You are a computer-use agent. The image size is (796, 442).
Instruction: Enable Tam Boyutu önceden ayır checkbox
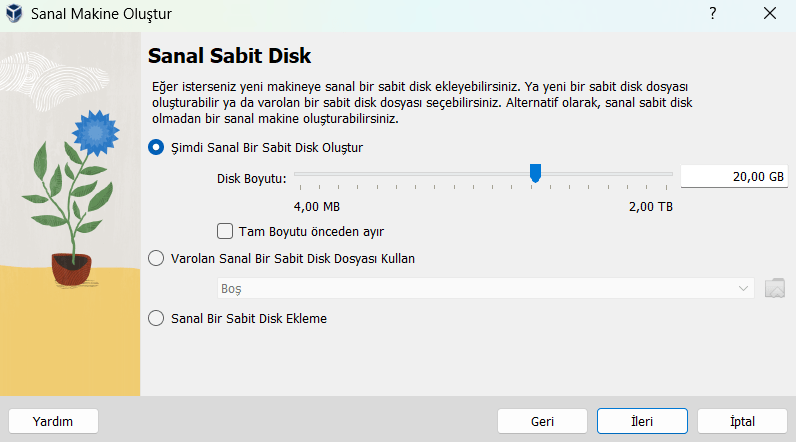tap(225, 231)
